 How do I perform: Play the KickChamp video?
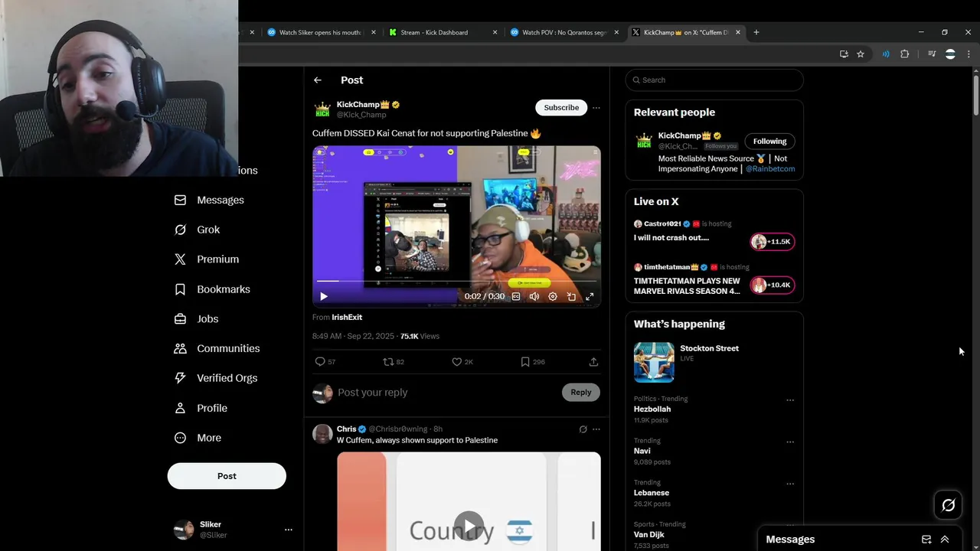coord(324,296)
